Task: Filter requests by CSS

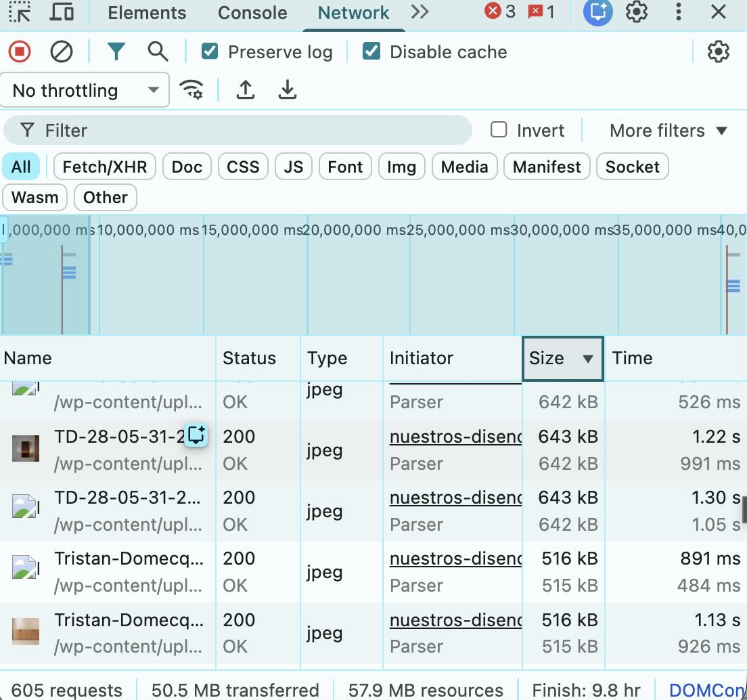Action: click(x=243, y=167)
